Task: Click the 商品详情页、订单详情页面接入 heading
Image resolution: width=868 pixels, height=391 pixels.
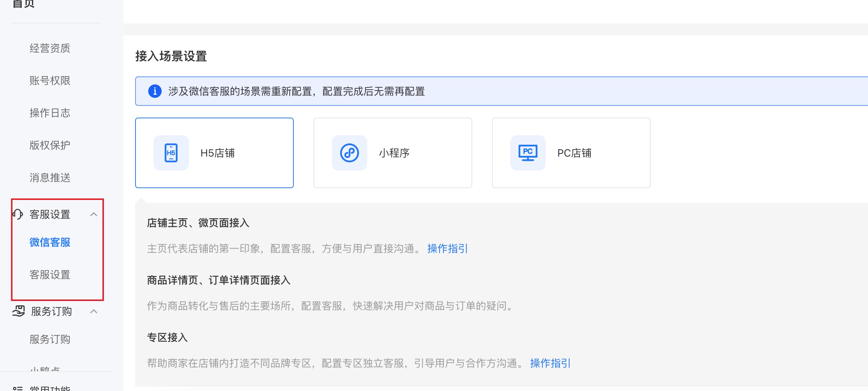Action: tap(219, 280)
